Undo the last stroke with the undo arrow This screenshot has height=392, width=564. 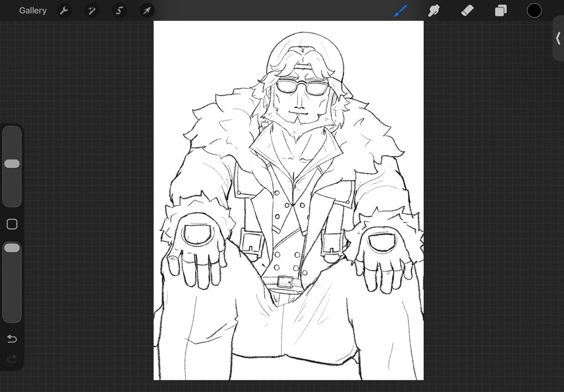tap(12, 338)
